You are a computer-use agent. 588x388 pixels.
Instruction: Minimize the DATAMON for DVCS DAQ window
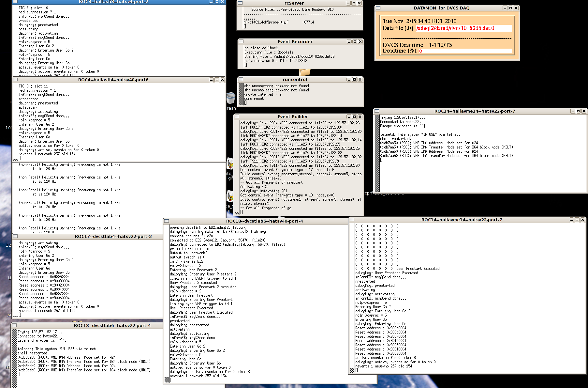click(505, 8)
